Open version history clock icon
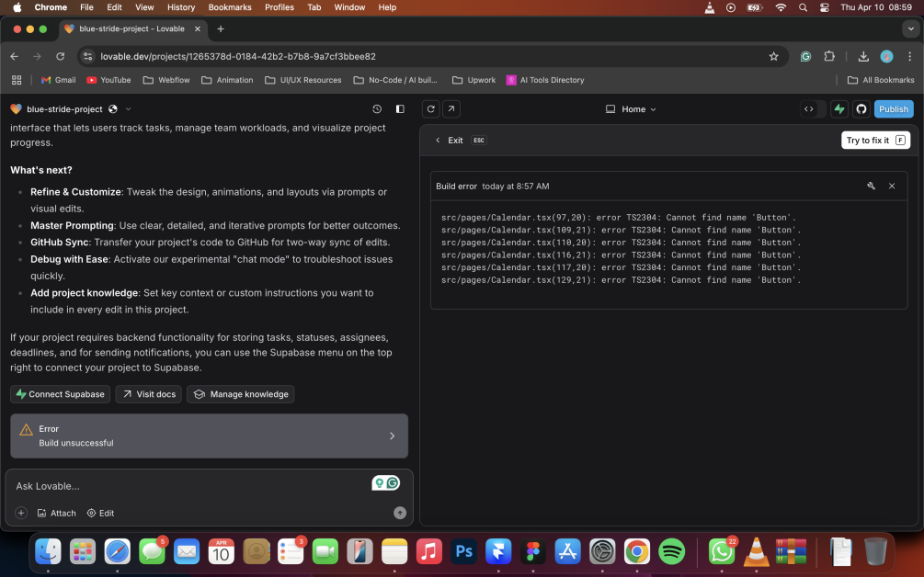The image size is (924, 577). coord(377,109)
